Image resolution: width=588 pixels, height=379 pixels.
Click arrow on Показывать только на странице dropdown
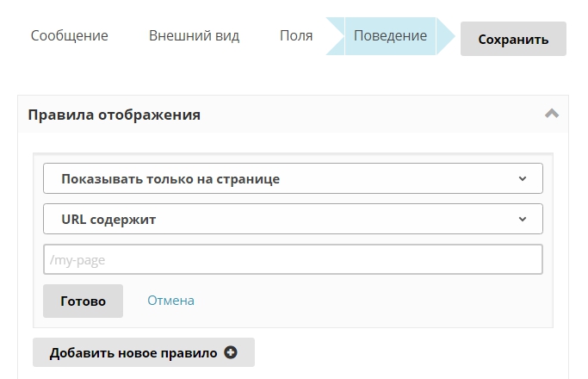pos(523,179)
